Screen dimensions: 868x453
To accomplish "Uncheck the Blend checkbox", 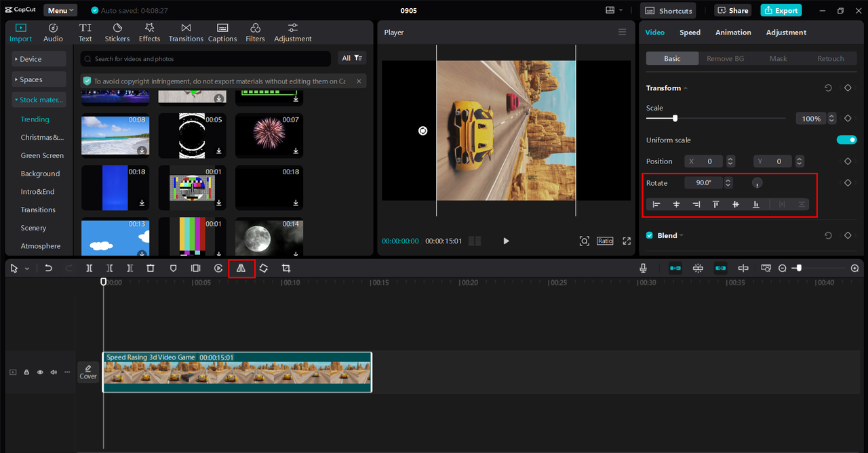I will click(x=650, y=235).
